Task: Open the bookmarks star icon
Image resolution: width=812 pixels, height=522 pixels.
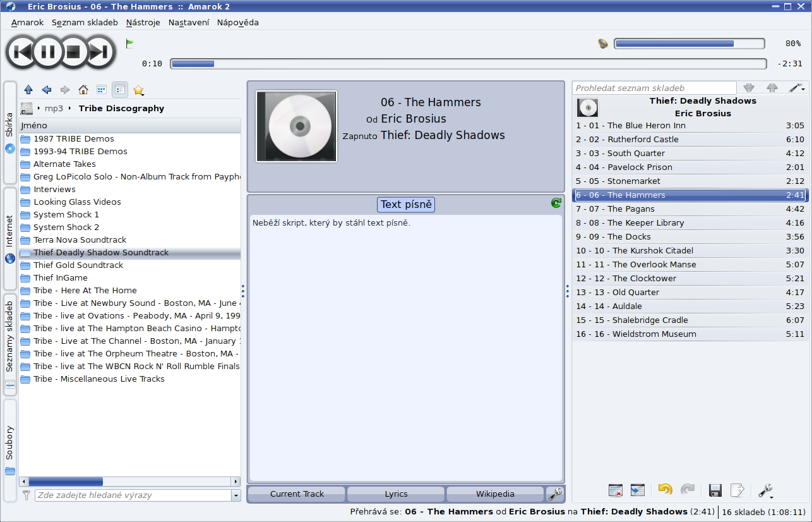Action: (138, 90)
